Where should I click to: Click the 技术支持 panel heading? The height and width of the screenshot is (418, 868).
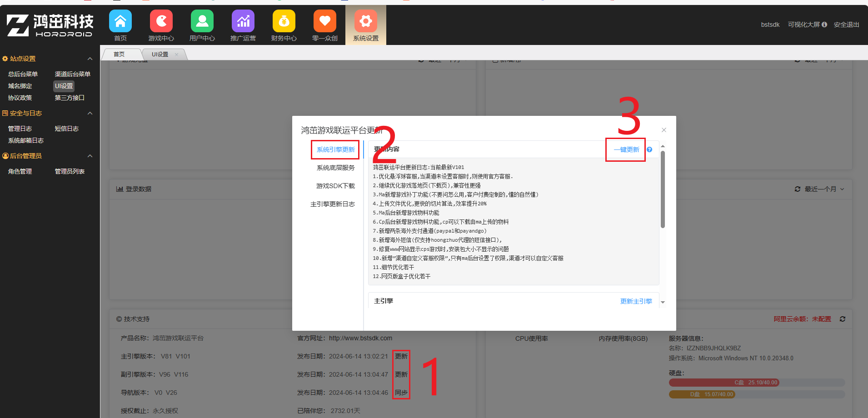[133, 319]
